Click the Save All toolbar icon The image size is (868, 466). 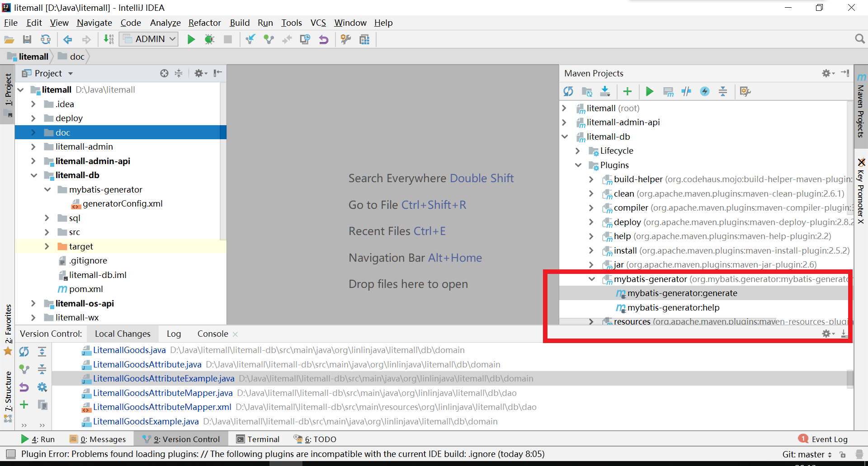coord(27,40)
